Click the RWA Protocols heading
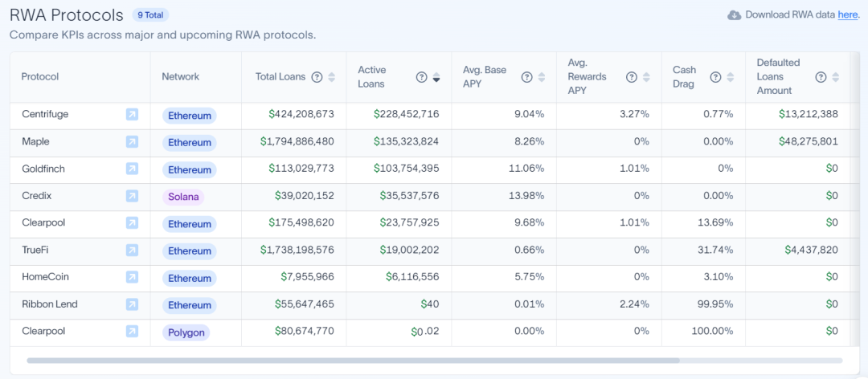The width and height of the screenshot is (868, 379). coord(67,15)
